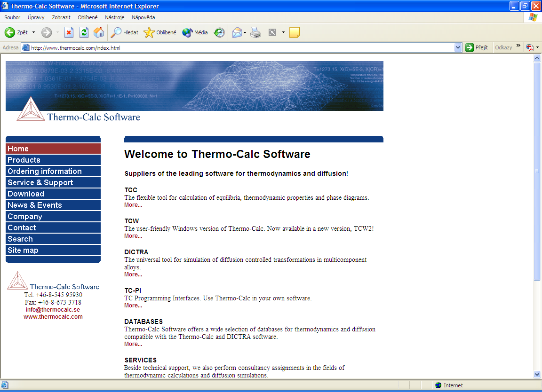Click the IE page icon in the status bar
This screenshot has width=542, height=392.
click(5, 385)
